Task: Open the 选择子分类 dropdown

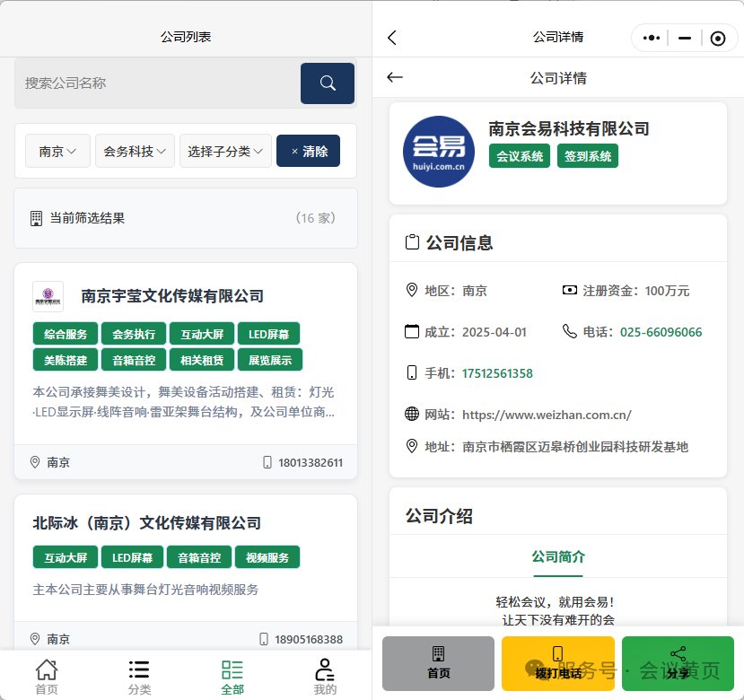Action: point(225,152)
